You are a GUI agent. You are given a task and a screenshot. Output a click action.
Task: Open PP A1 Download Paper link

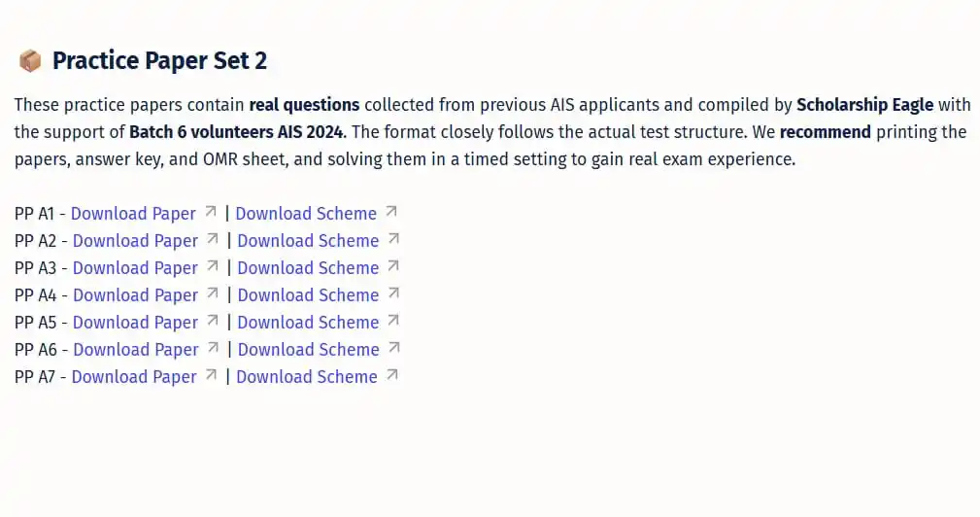pyautogui.click(x=133, y=214)
